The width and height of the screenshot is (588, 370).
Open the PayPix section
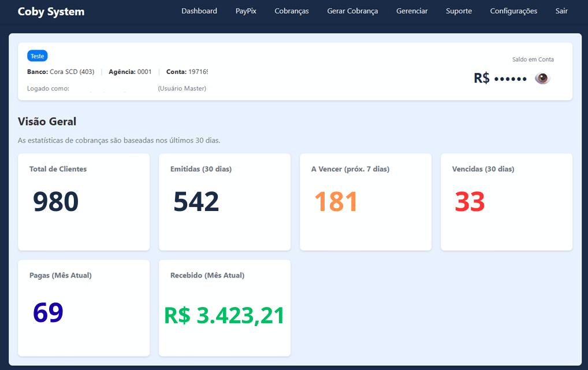coord(245,10)
